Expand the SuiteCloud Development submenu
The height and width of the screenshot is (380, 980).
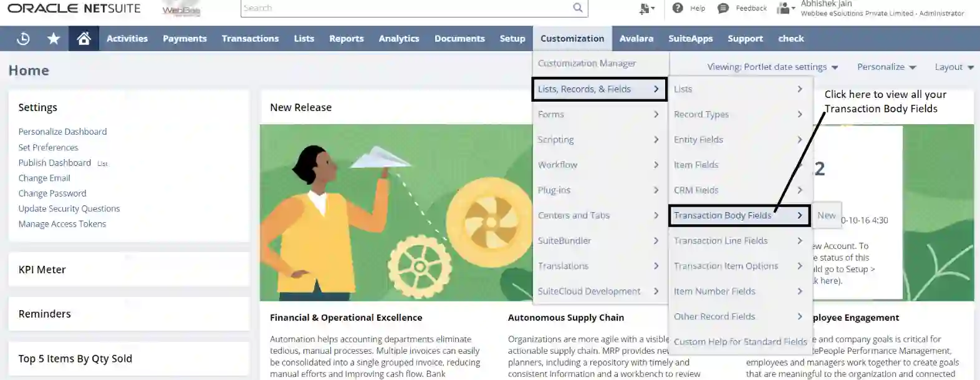pyautogui.click(x=600, y=291)
